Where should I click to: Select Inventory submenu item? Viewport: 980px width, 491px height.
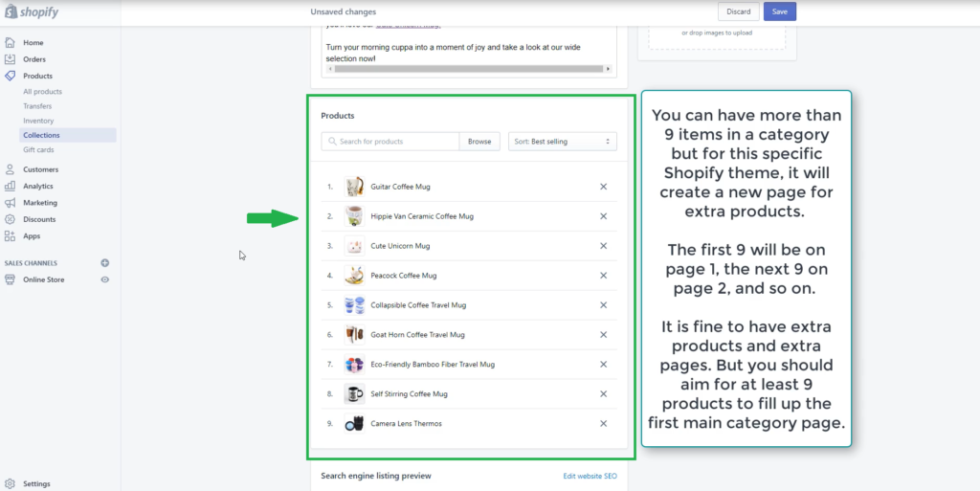[x=38, y=121]
